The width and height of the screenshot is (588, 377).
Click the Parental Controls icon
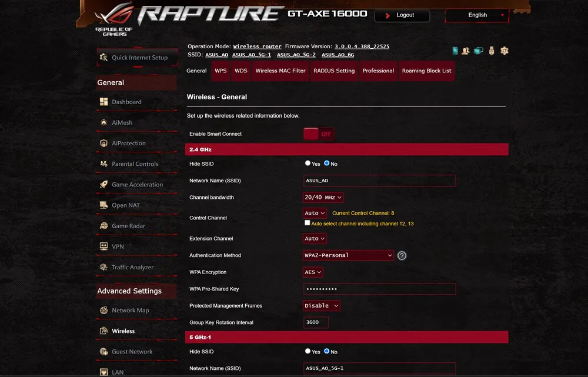[104, 164]
